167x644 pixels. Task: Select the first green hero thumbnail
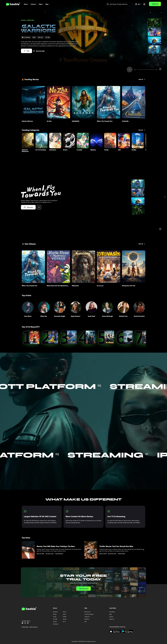tap(154, 23)
